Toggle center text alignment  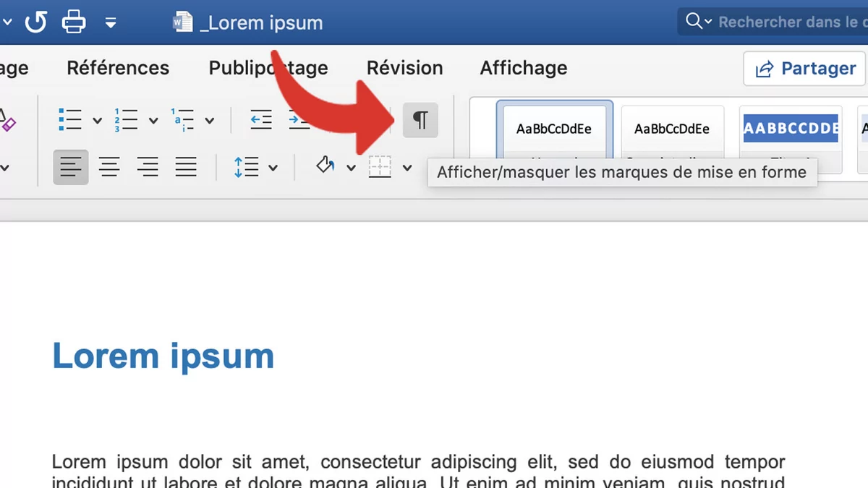[x=109, y=168]
